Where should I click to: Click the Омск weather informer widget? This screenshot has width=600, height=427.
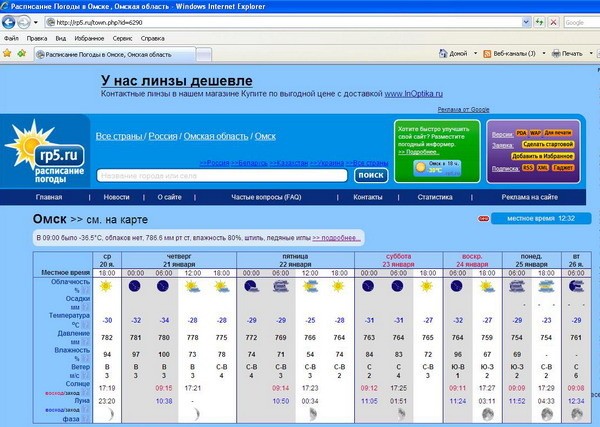click(x=437, y=168)
